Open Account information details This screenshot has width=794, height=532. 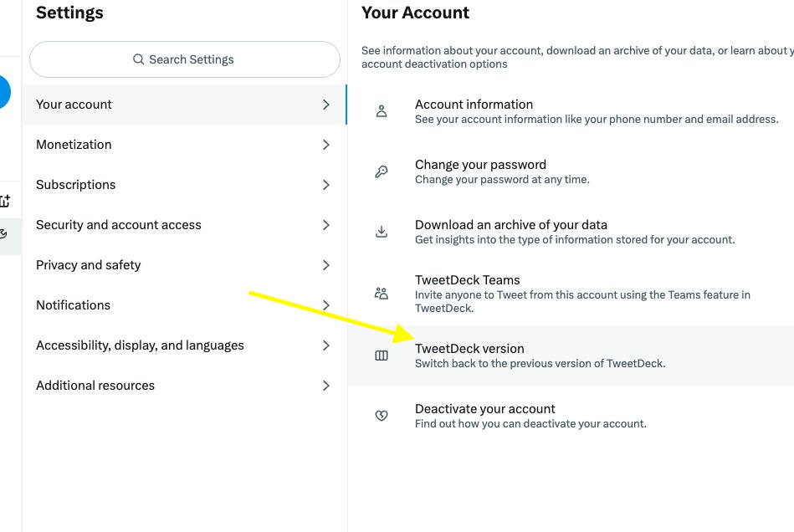[x=474, y=105]
